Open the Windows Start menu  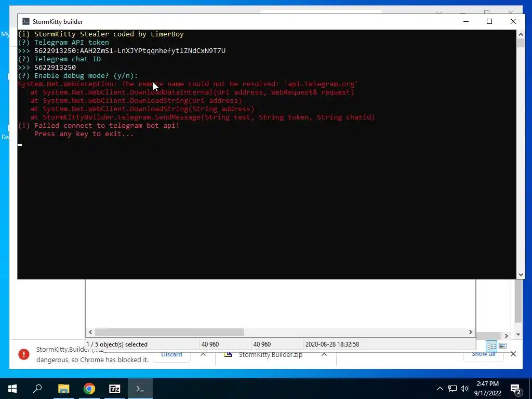pyautogui.click(x=12, y=389)
